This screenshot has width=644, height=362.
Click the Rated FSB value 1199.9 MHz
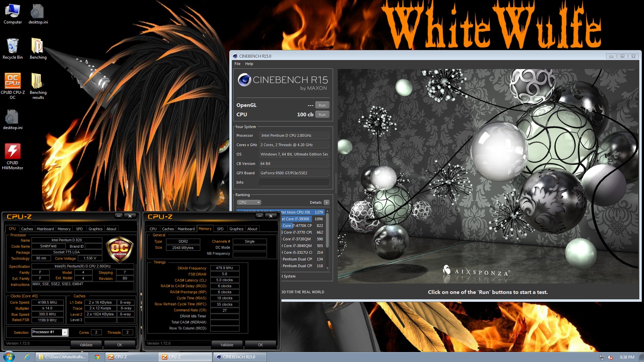pyautogui.click(x=48, y=320)
